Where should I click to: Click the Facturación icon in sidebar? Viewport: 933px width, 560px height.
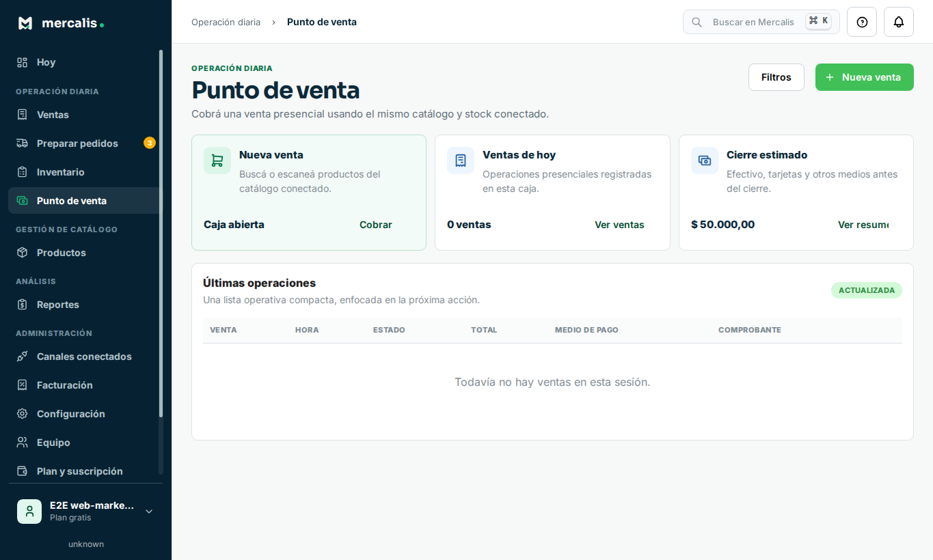tap(23, 385)
